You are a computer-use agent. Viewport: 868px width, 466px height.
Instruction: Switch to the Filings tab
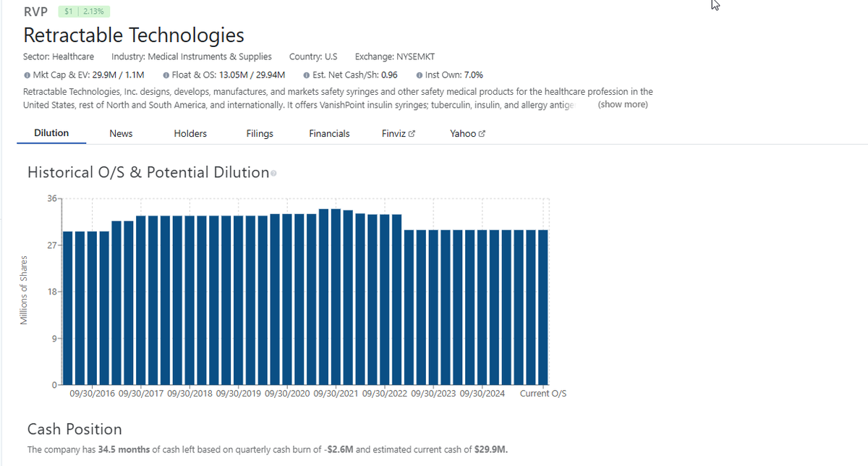(x=260, y=133)
